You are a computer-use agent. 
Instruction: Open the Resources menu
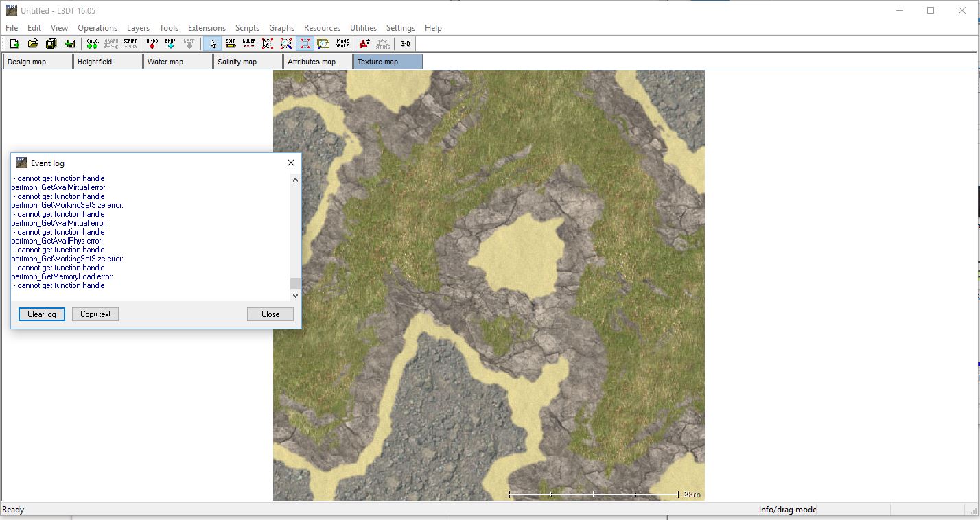[x=322, y=28]
